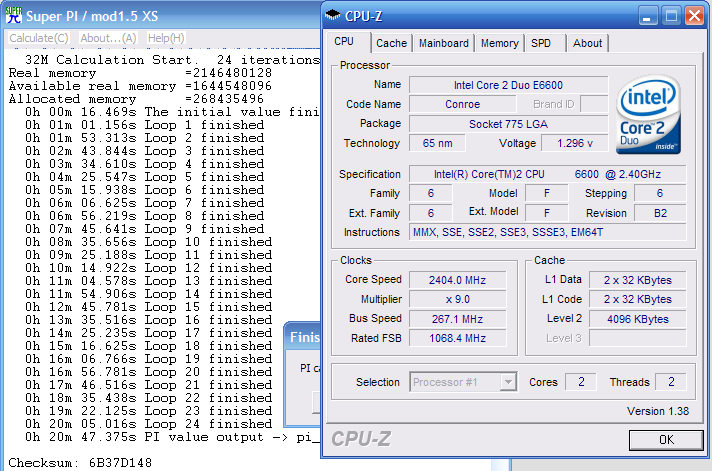Click the Loop 12 finished line

coord(148,268)
